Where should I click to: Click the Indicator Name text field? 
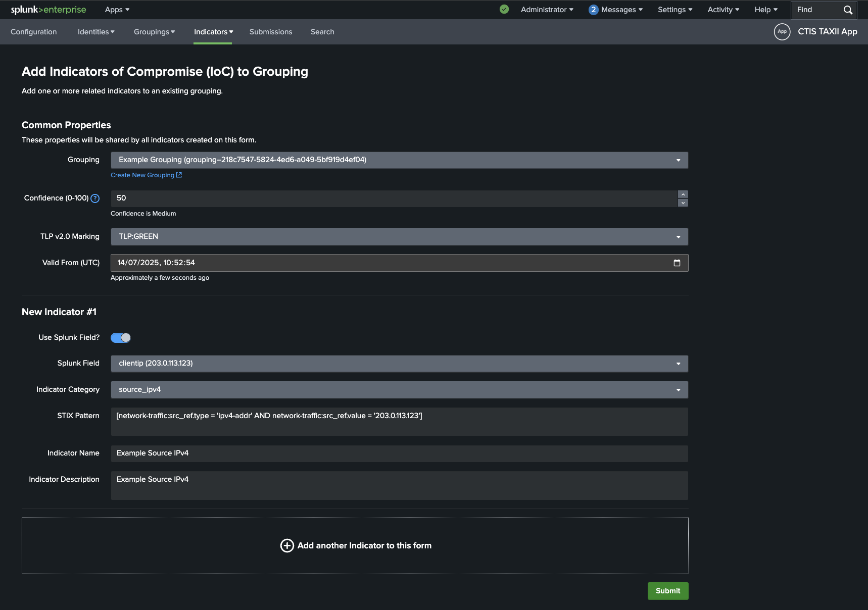(x=399, y=453)
